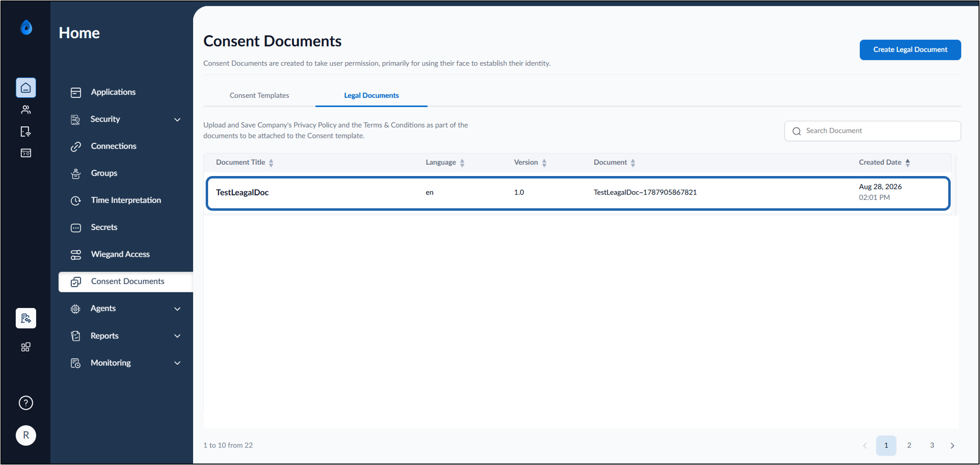This screenshot has height=465, width=980.
Task: Click the next page arrow
Action: tap(953, 445)
